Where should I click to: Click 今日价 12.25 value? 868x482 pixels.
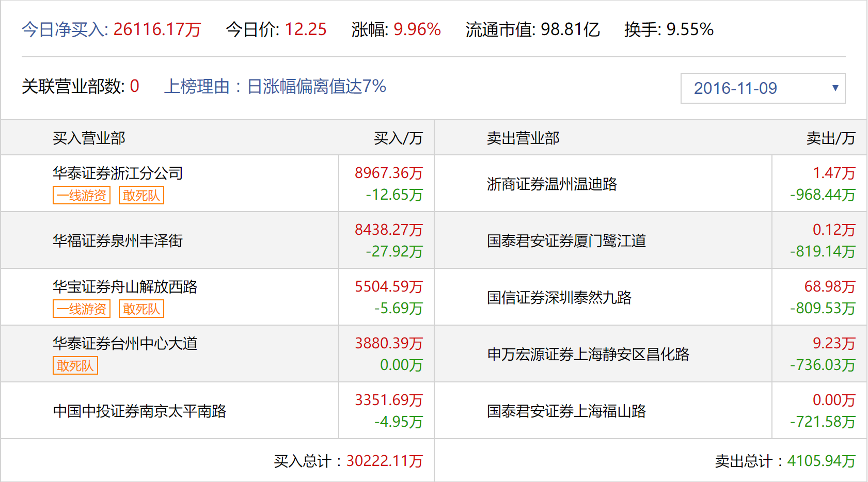pos(306,29)
